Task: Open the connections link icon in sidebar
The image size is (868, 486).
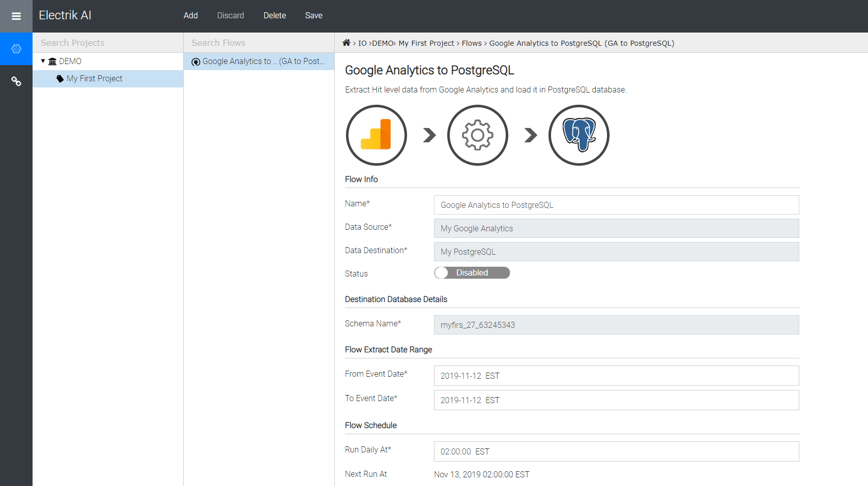Action: click(x=16, y=81)
